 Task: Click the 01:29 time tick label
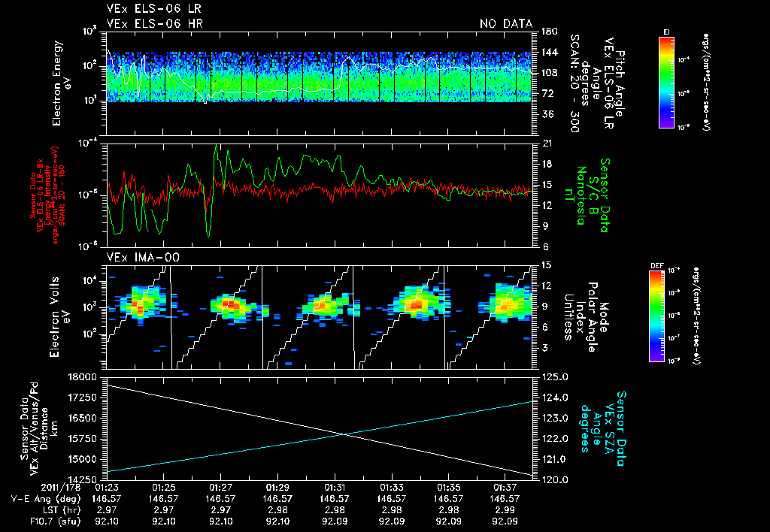(277, 489)
